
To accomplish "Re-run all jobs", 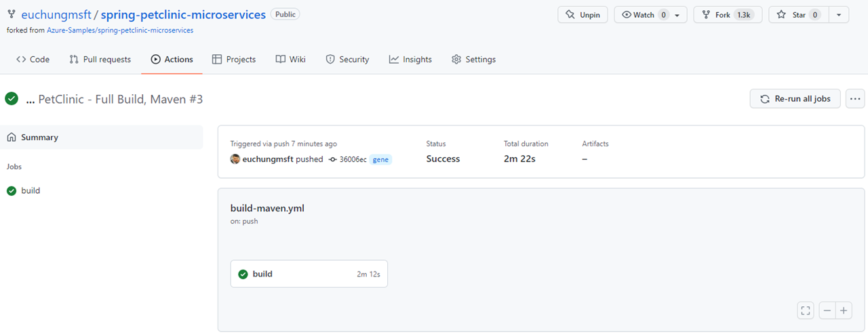I will (x=795, y=99).
